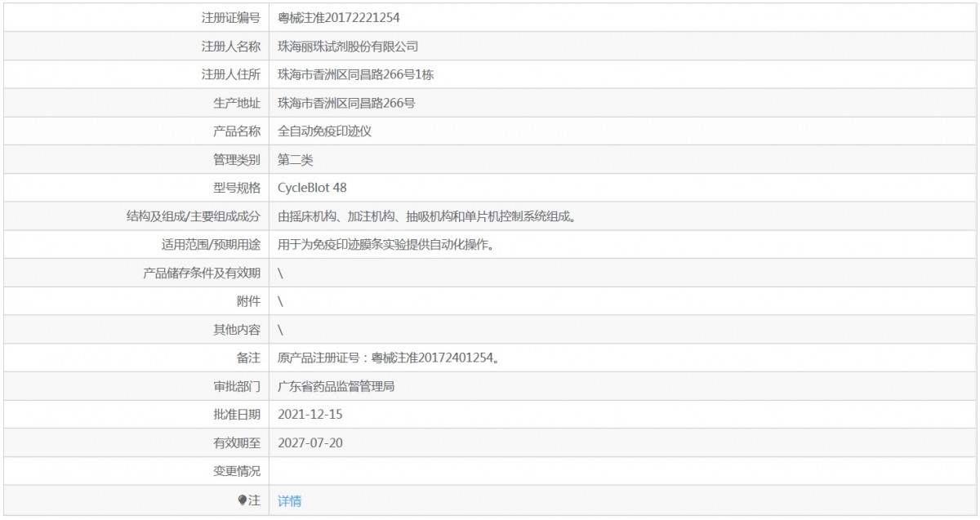Select model value CycleBlot 48

pos(312,188)
